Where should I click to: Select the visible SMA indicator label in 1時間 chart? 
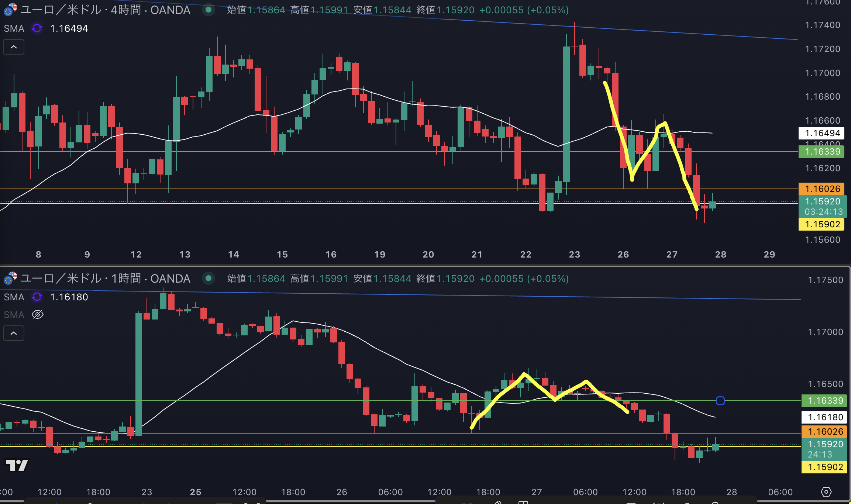pos(14,297)
